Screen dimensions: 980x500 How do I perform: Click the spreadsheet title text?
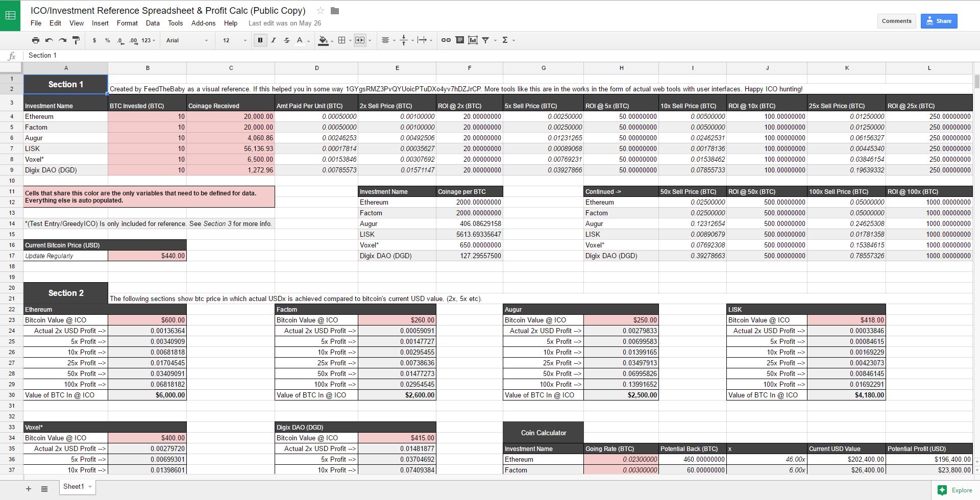pyautogui.click(x=168, y=11)
